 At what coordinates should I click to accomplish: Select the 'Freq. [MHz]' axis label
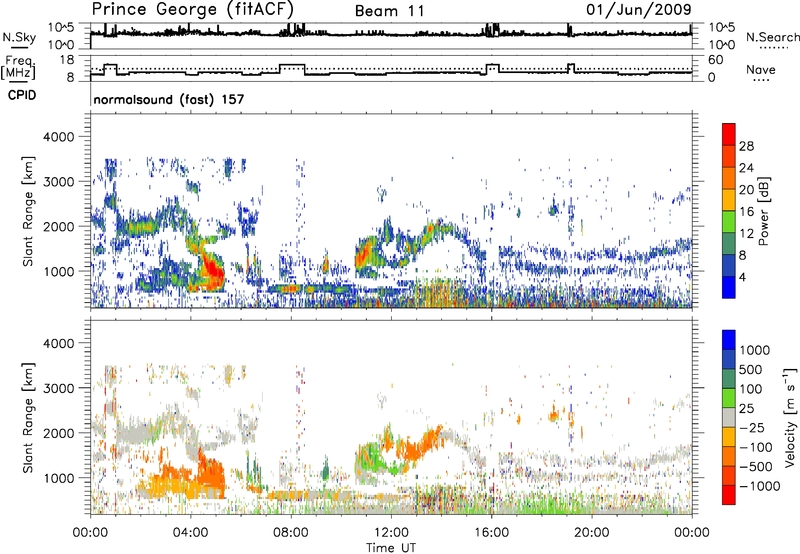[x=18, y=67]
